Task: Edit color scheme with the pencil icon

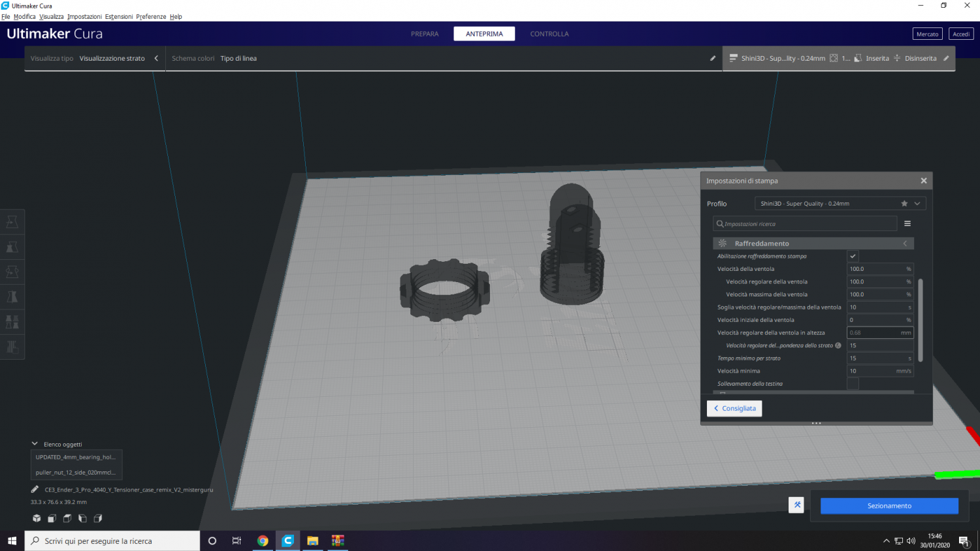Action: (x=713, y=58)
